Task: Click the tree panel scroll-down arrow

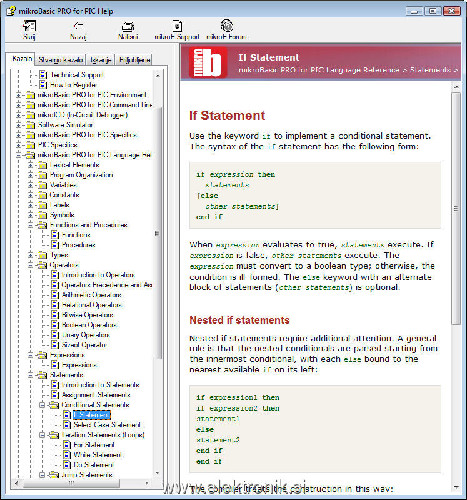Action: [x=158, y=473]
